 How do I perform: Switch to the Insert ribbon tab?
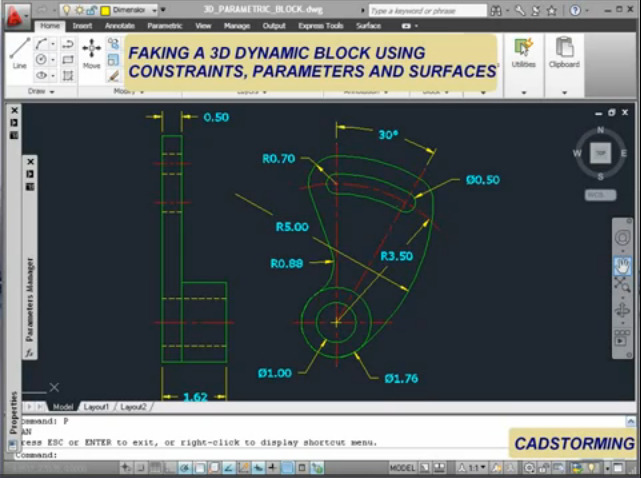coord(82,26)
